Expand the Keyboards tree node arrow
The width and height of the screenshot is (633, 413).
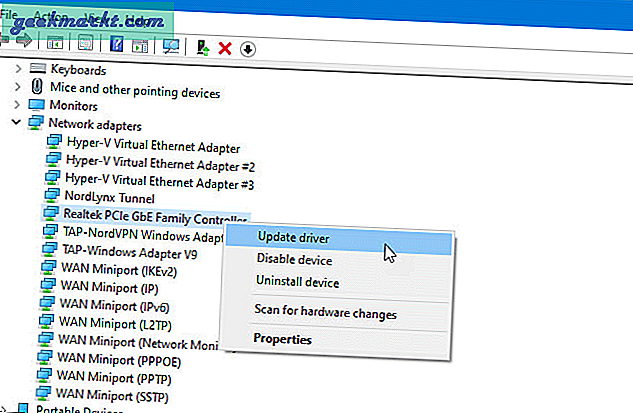pos(18,68)
